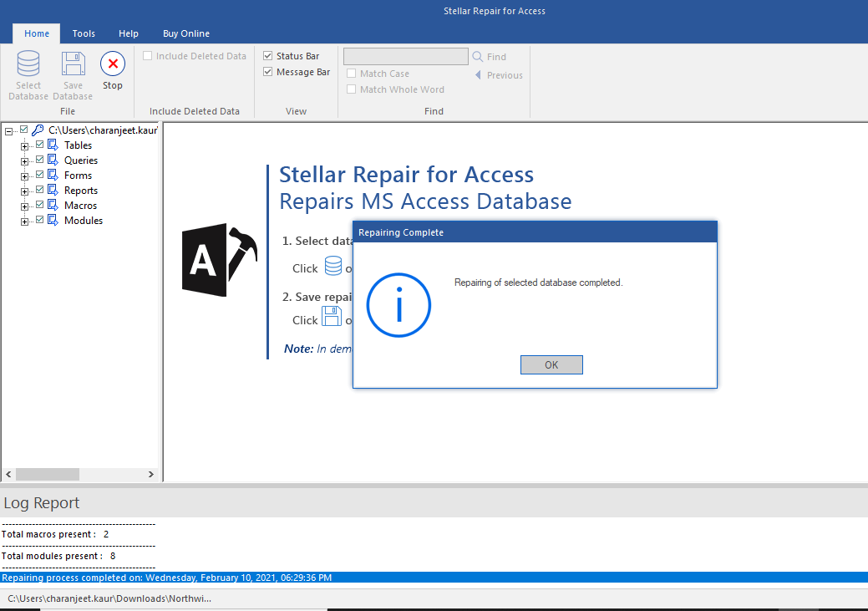Expand the Reports tree node
The height and width of the screenshot is (611, 868).
(24, 191)
